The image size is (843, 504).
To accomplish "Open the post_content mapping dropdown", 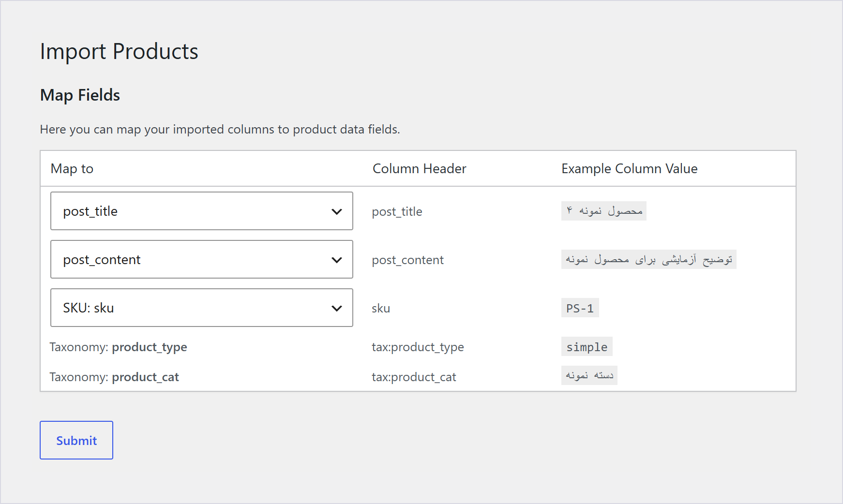I will click(201, 259).
